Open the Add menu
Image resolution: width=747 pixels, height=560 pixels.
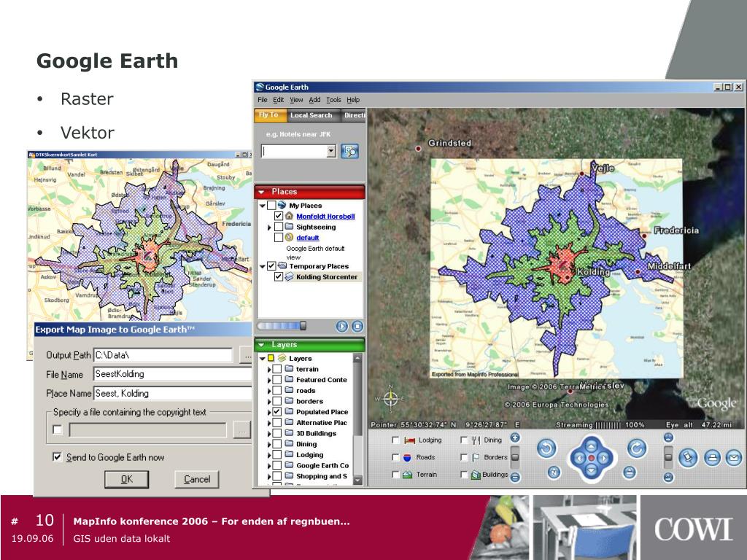pyautogui.click(x=314, y=99)
